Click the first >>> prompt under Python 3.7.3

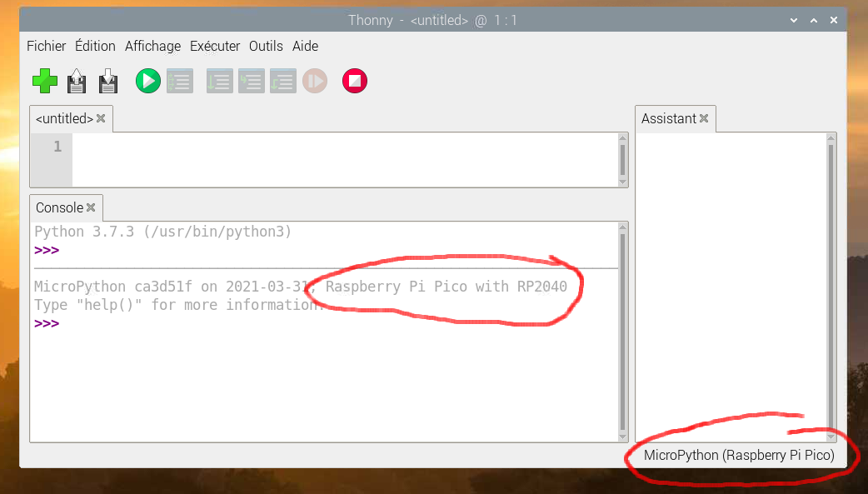47,250
